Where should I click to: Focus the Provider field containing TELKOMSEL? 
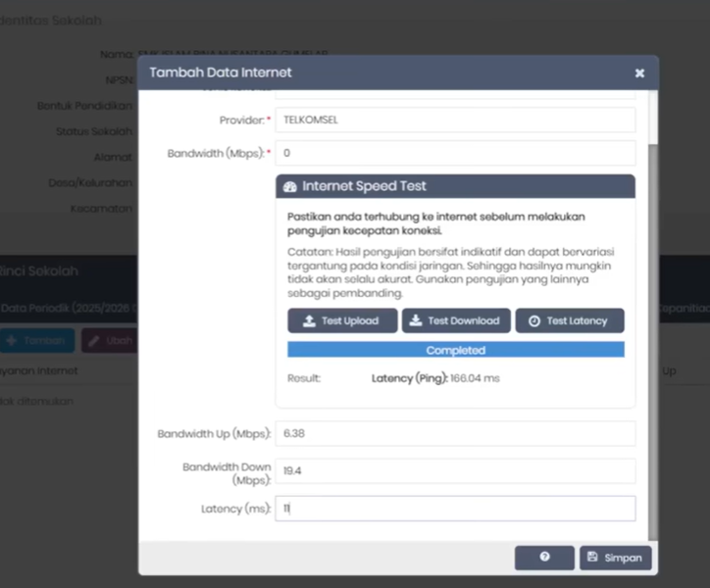(455, 120)
